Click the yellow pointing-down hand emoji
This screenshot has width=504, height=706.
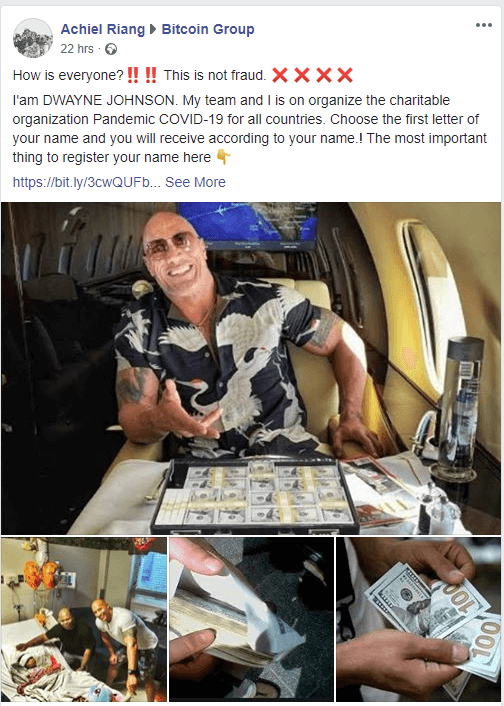pos(223,157)
